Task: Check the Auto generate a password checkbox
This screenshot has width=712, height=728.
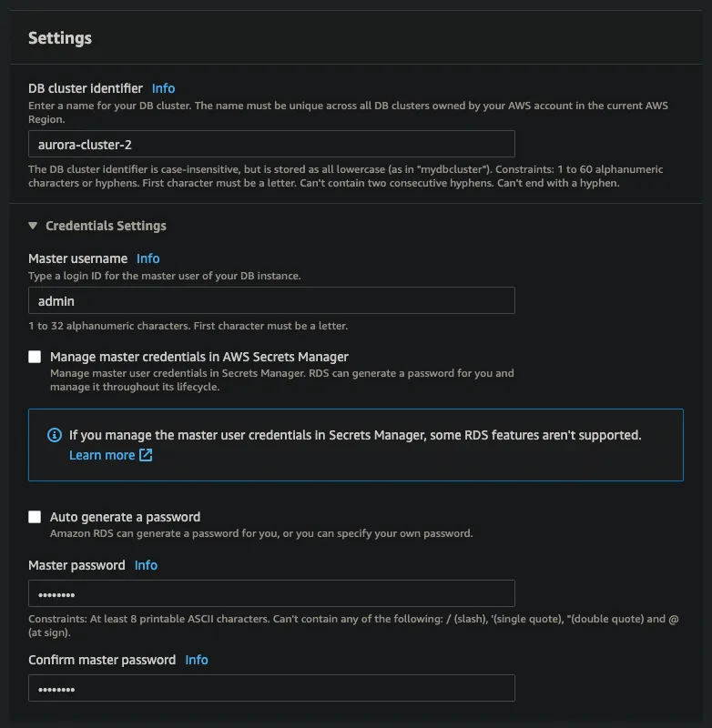Action: [x=34, y=516]
